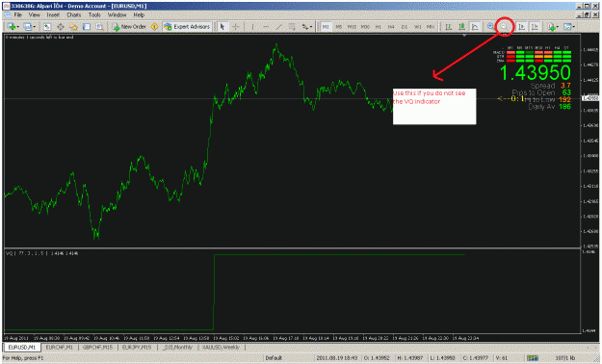
Task: Switch to the EURCHF,M1 chart tab
Action: tap(60, 347)
